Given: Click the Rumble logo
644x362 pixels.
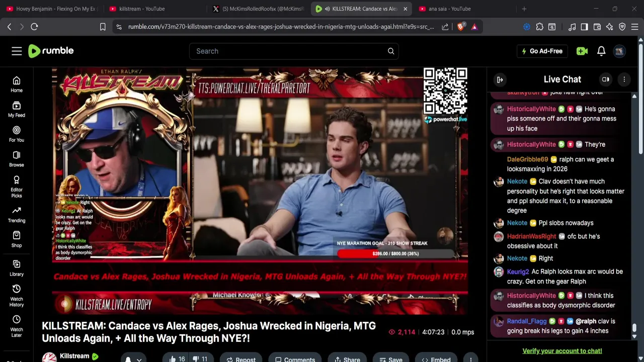Looking at the screenshot, I should coord(51,51).
